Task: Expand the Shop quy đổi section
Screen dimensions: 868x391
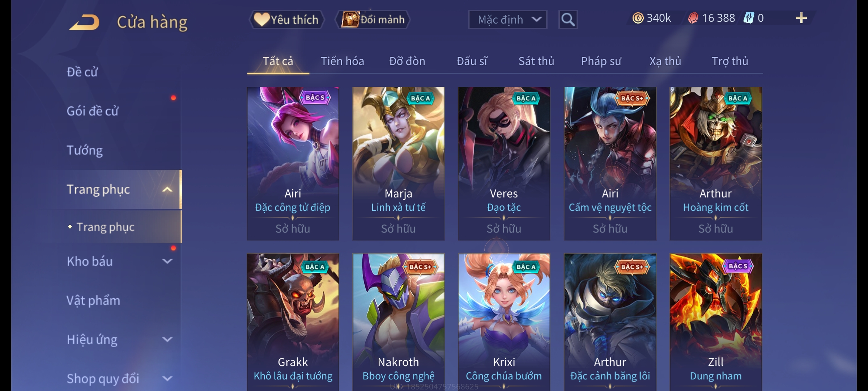Action: pos(167,378)
